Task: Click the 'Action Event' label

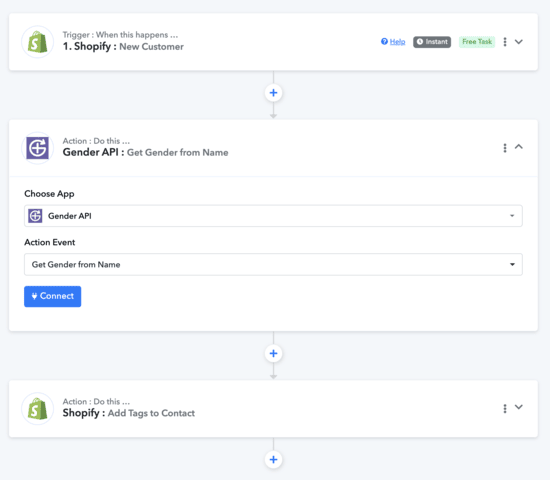Action: click(x=49, y=242)
